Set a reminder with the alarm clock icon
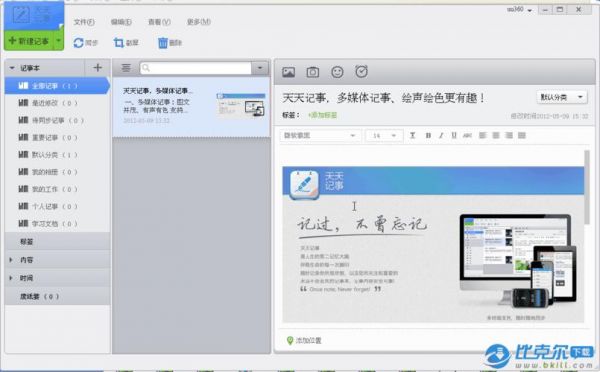 pyautogui.click(x=361, y=72)
